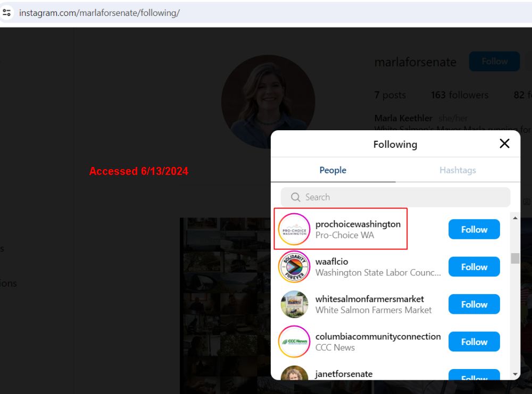Open the waaflcio username link
The height and width of the screenshot is (394, 532).
[x=332, y=262]
